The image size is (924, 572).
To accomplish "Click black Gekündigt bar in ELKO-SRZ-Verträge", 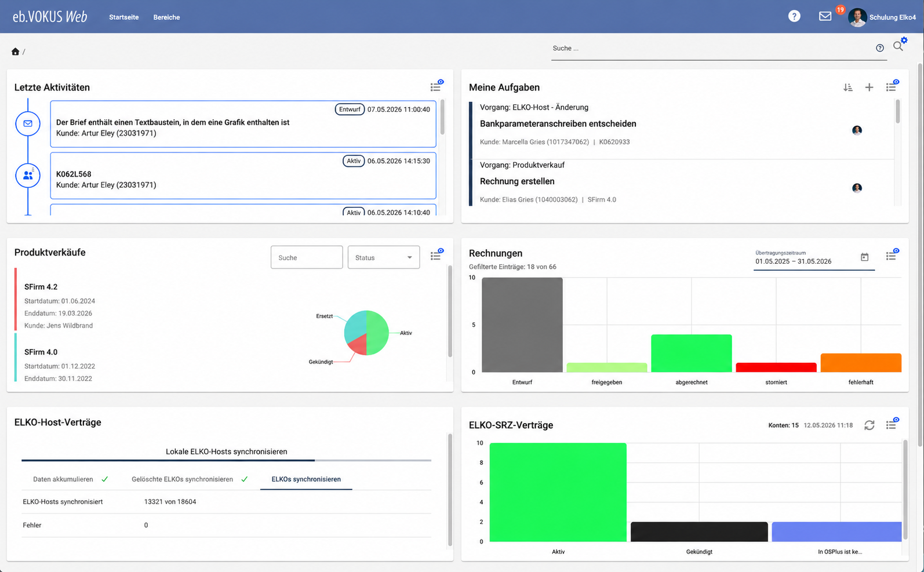I will pos(699,532).
